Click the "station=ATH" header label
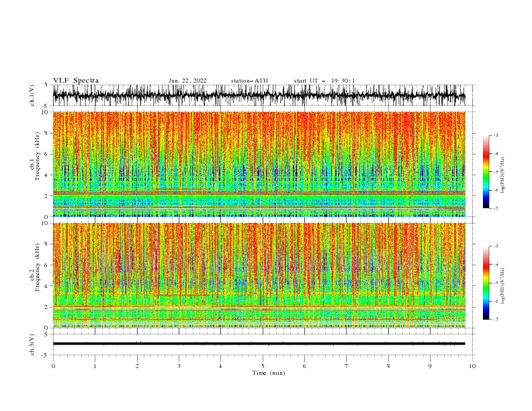 249,81
